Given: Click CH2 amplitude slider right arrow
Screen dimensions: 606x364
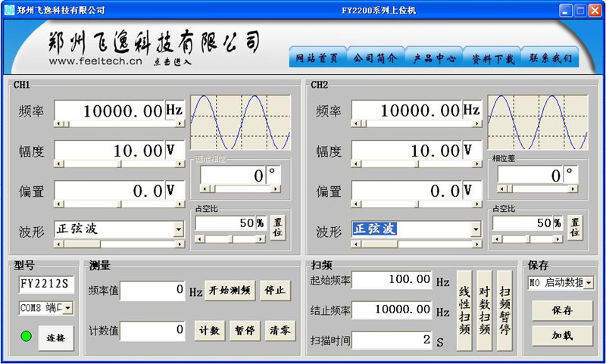Looking at the screenshot, I should (x=477, y=163).
